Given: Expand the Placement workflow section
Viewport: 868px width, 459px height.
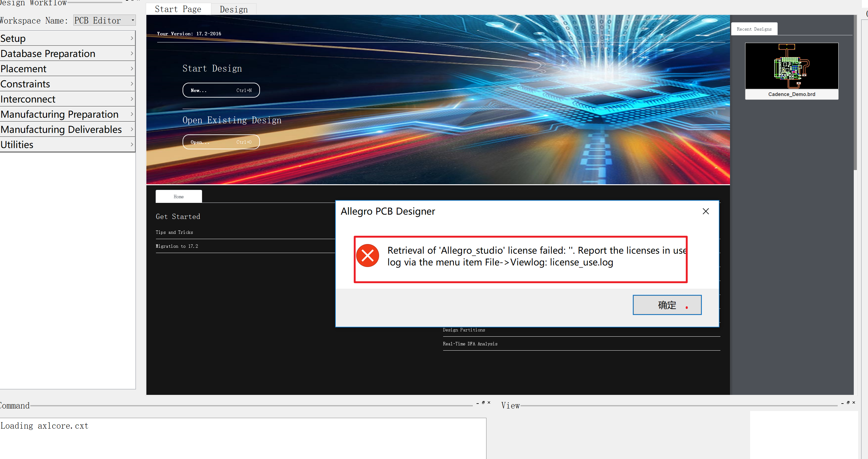Looking at the screenshot, I should pyautogui.click(x=67, y=69).
